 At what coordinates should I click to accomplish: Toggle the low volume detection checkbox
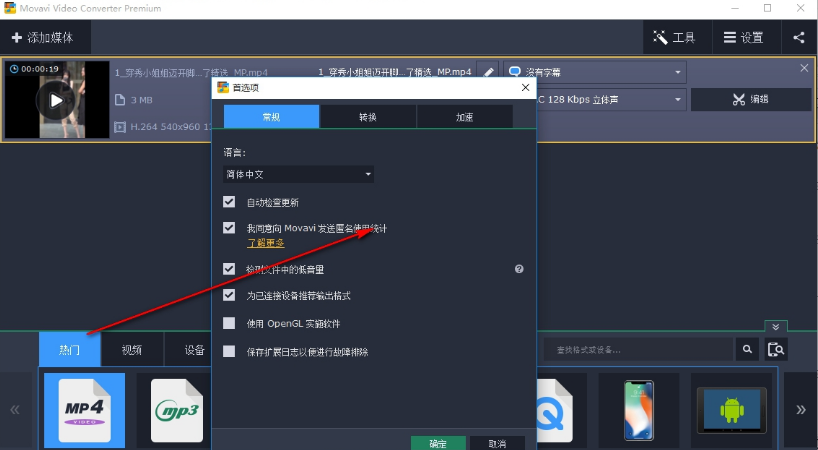pyautogui.click(x=229, y=269)
